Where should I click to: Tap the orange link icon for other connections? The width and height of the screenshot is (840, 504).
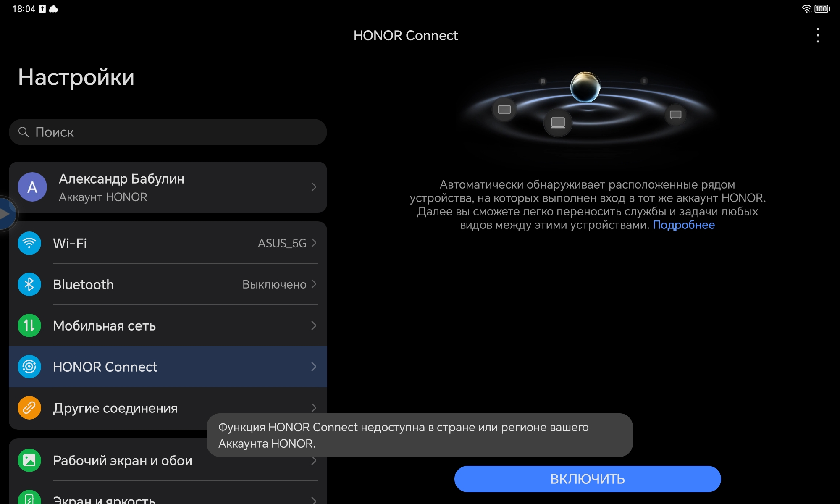(29, 408)
